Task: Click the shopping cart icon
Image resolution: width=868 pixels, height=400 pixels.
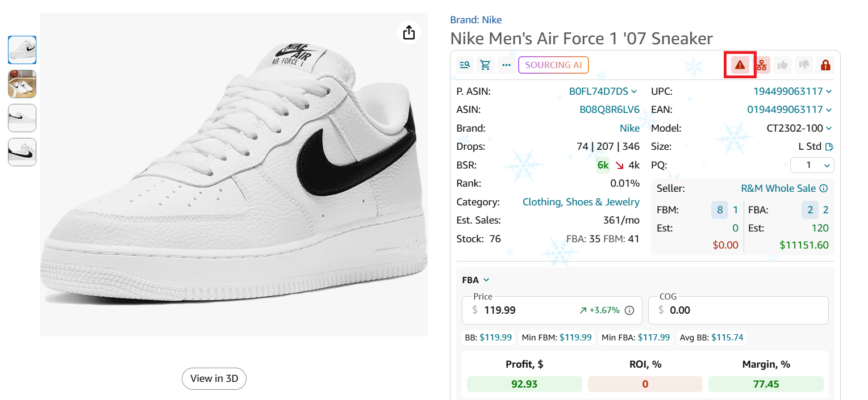Action: coord(485,65)
